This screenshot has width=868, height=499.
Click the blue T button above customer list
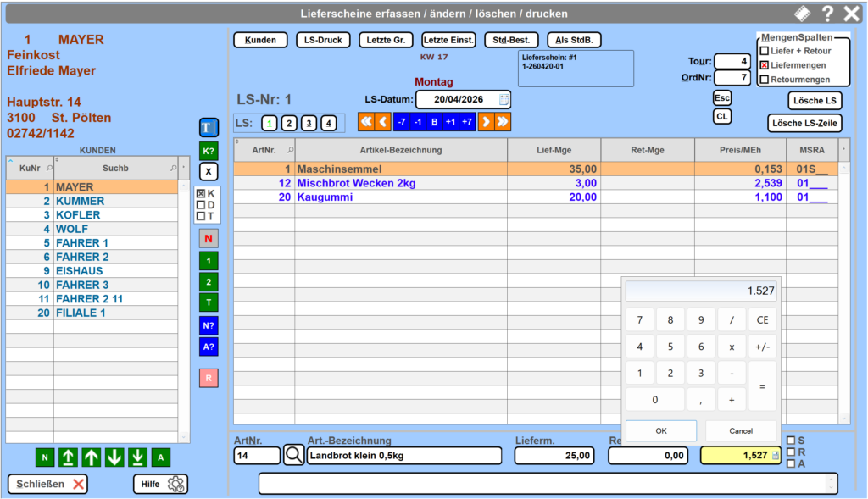pyautogui.click(x=209, y=128)
